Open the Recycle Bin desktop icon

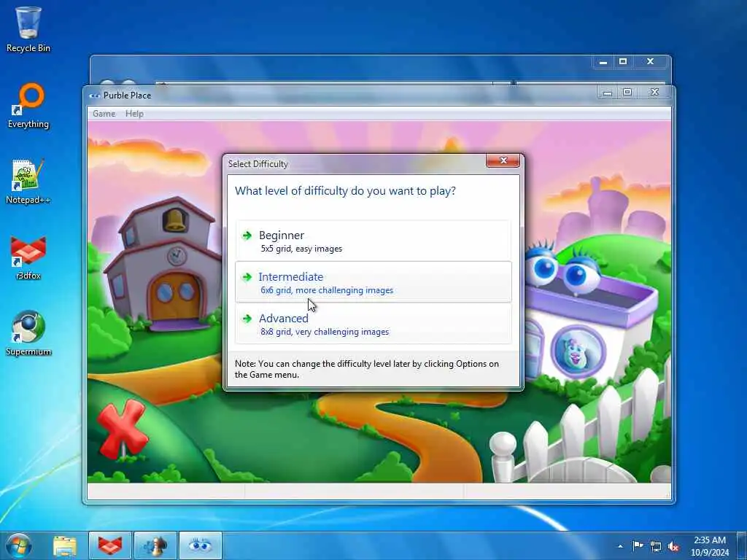[28, 29]
